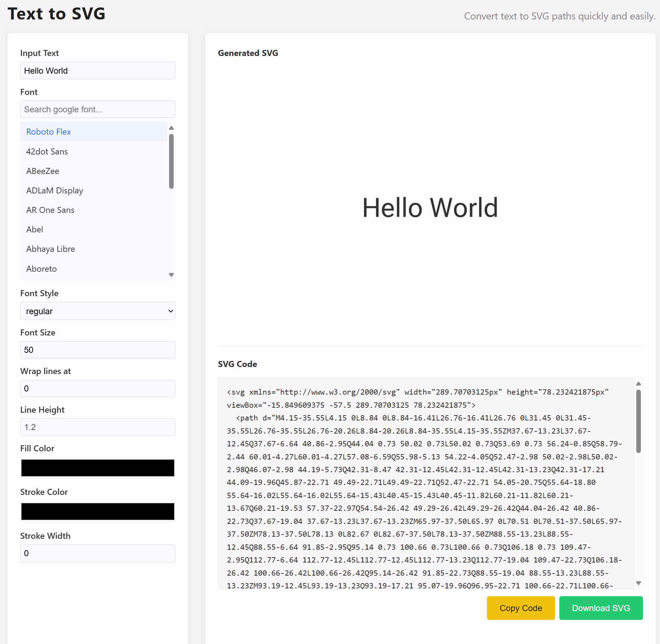Click the Line Height input
The height and width of the screenshot is (644, 660).
(x=98, y=427)
